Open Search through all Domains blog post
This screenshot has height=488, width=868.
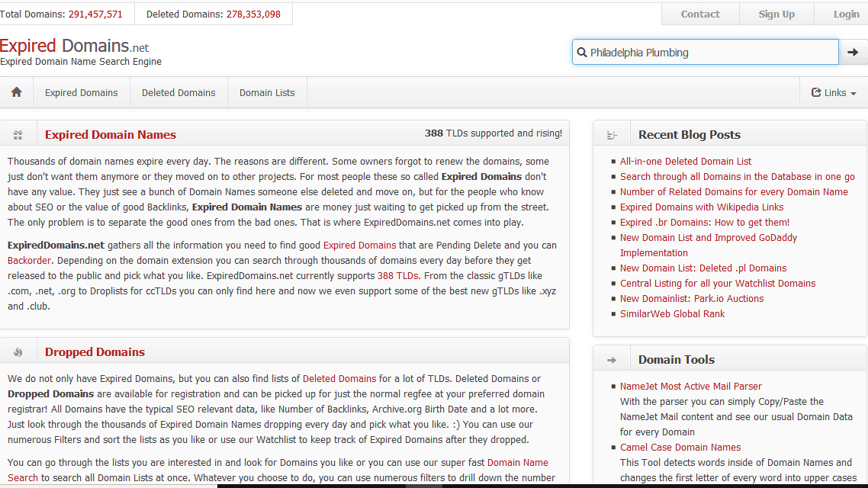737,176
